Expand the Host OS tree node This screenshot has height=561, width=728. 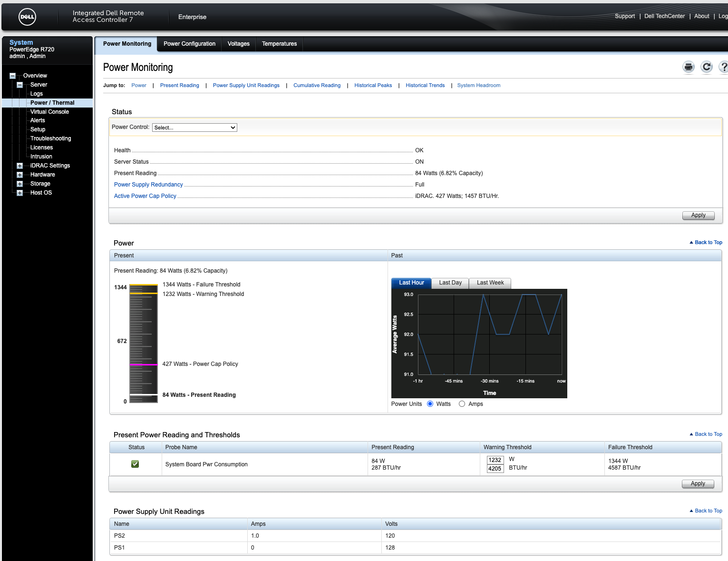(20, 193)
